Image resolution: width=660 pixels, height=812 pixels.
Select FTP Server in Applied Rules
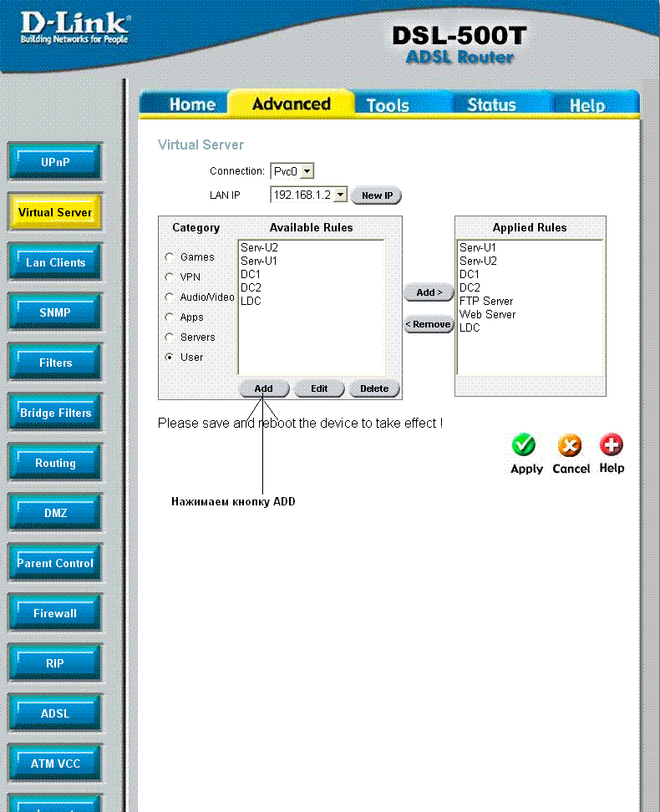486,301
